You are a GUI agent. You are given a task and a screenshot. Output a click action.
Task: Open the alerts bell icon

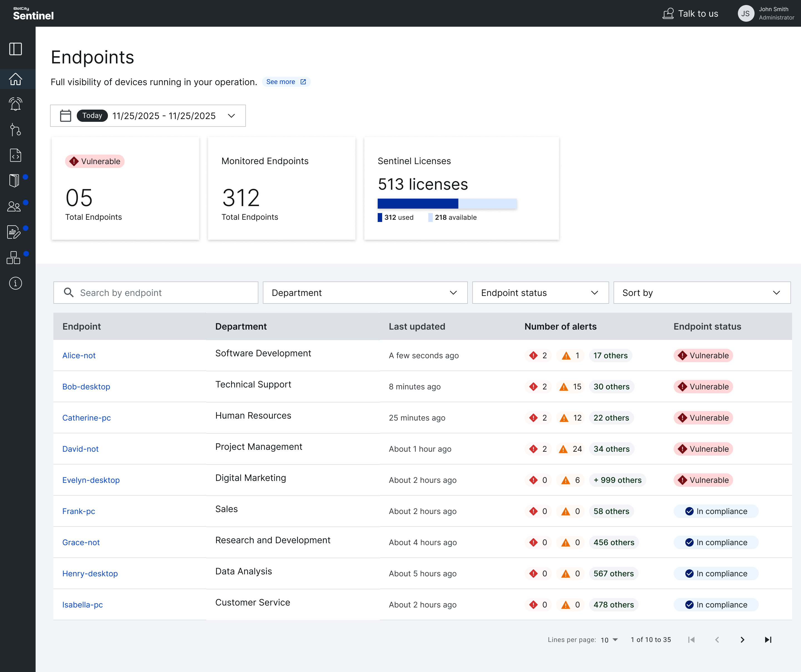(x=15, y=104)
